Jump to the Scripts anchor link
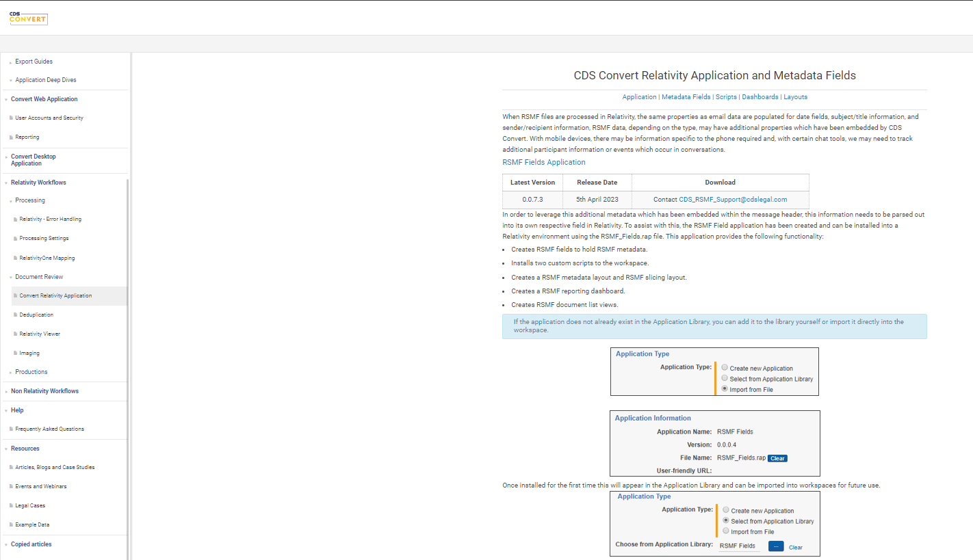The width and height of the screenshot is (973, 560). coord(726,97)
